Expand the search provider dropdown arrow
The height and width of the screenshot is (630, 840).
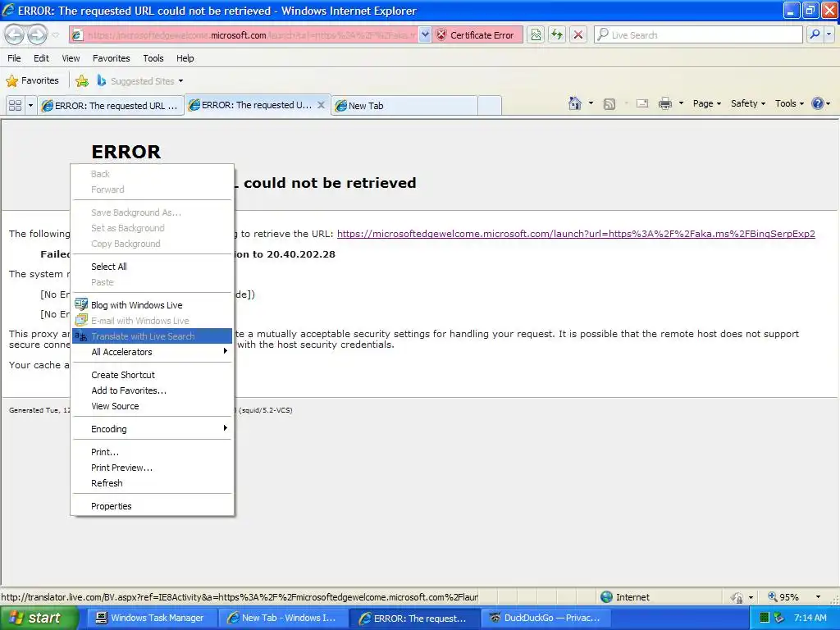[x=829, y=34]
